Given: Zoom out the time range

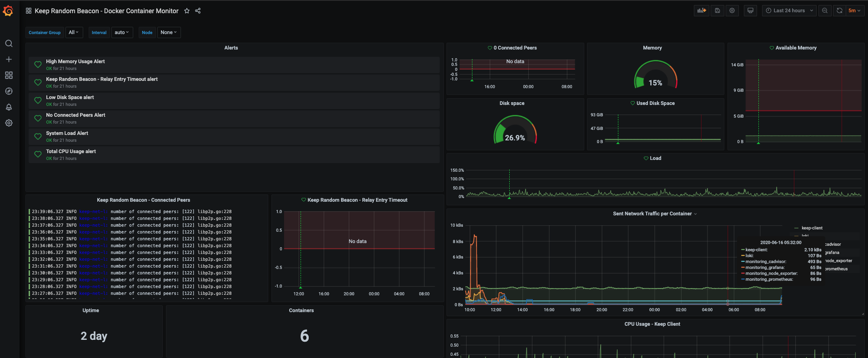Looking at the screenshot, I should [825, 10].
